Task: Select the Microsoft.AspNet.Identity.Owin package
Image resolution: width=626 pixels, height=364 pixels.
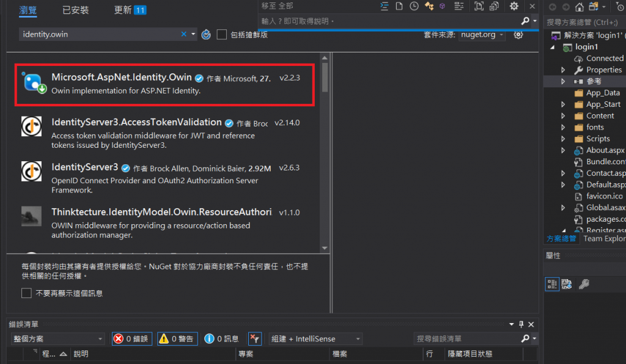Action: pos(164,84)
